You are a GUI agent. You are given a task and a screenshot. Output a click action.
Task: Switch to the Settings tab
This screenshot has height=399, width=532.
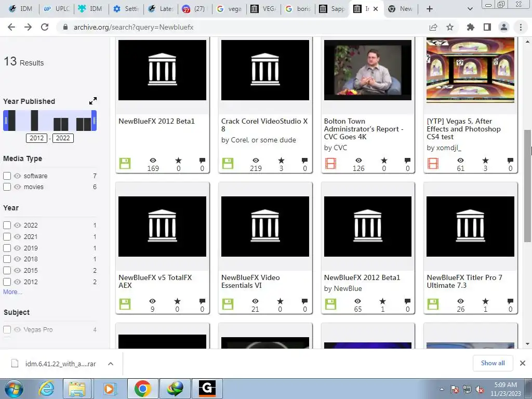click(x=127, y=9)
